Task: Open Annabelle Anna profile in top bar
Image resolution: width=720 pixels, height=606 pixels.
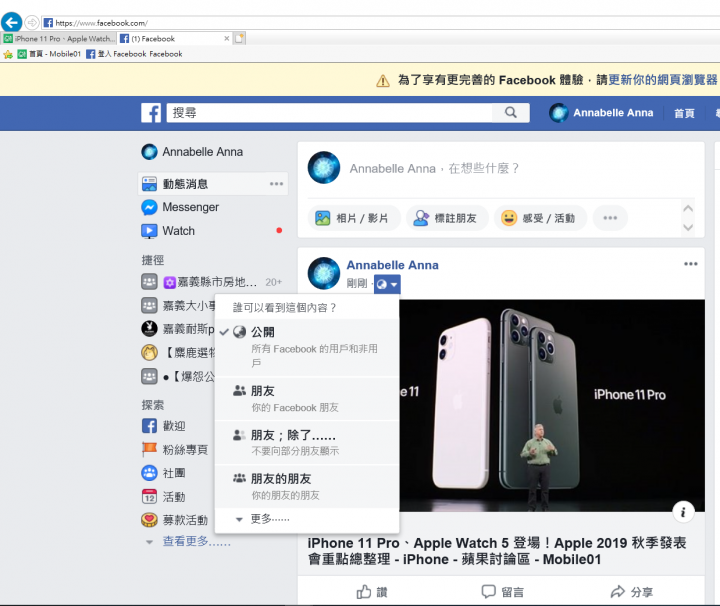Action: (601, 113)
